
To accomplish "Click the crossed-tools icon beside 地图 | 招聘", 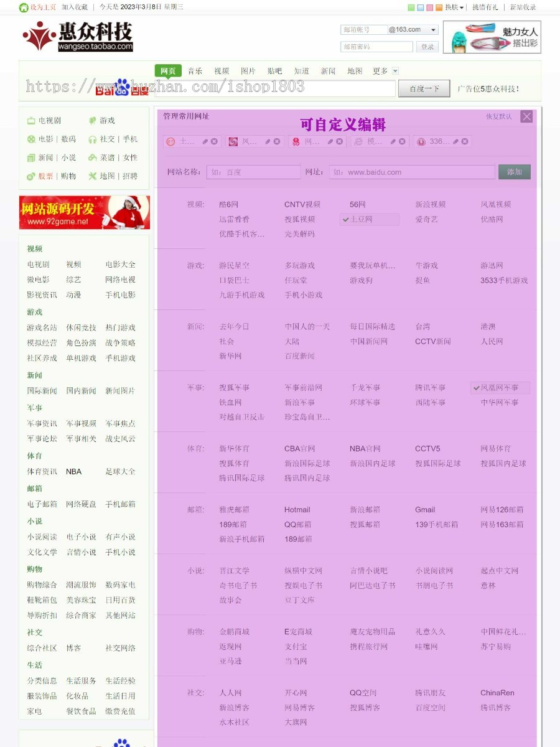I will click(92, 176).
